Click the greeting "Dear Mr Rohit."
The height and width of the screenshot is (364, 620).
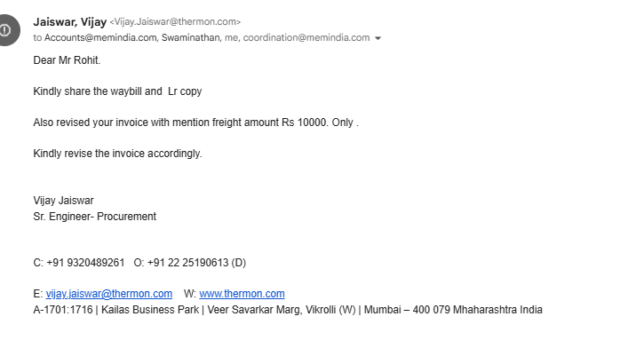(x=67, y=60)
